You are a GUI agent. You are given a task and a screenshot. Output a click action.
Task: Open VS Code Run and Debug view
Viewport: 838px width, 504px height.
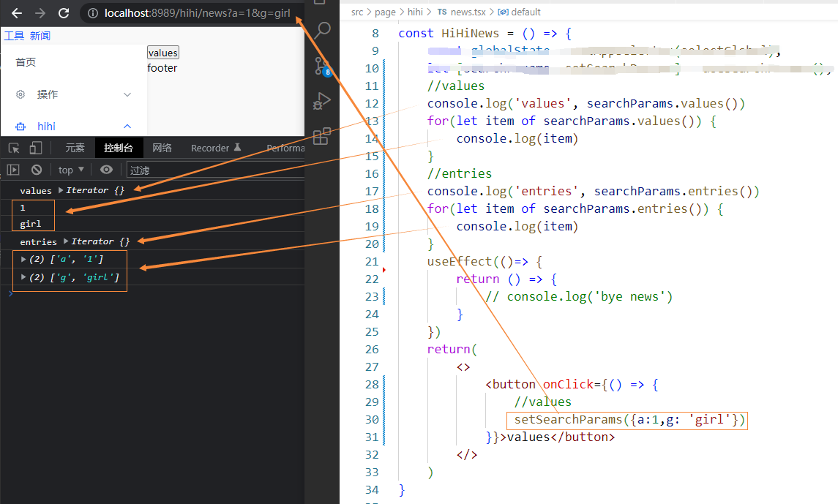pyautogui.click(x=322, y=101)
